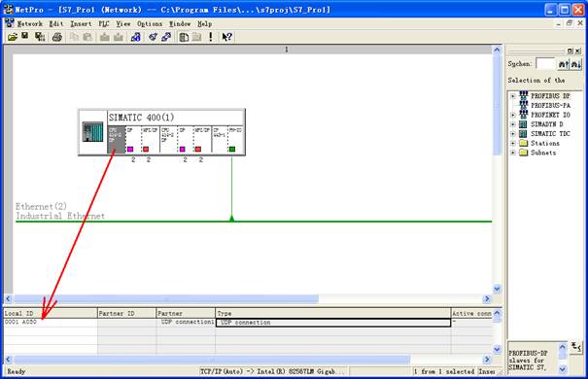Click the Local ID column header
This screenshot has width=588, height=379.
[x=51, y=313]
